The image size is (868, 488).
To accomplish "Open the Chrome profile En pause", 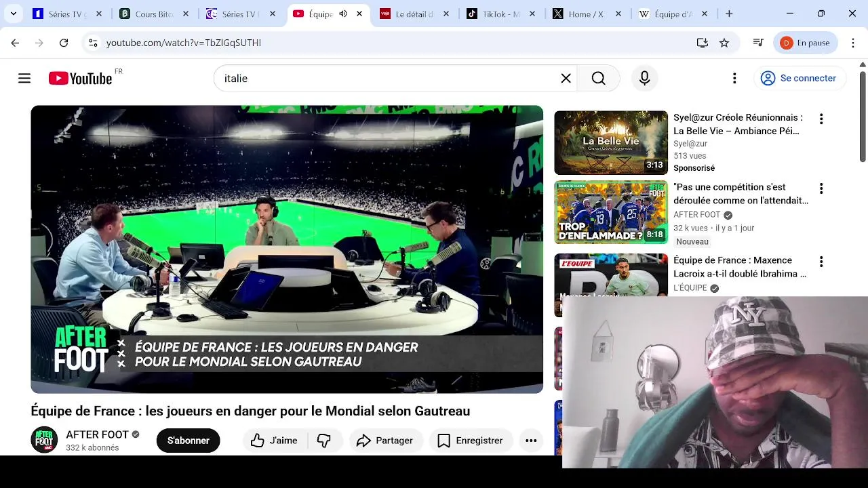I will [806, 43].
